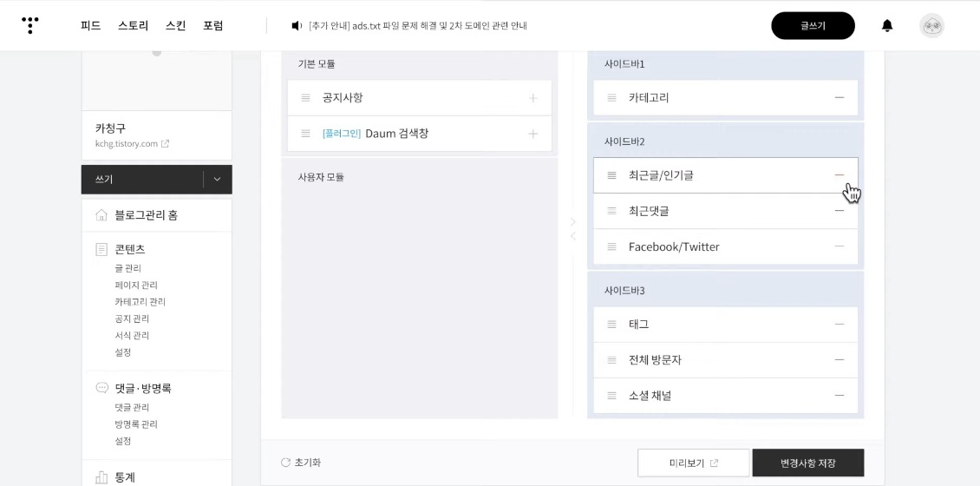Open 댓글 관리 page
The height and width of the screenshot is (486, 980).
[132, 407]
